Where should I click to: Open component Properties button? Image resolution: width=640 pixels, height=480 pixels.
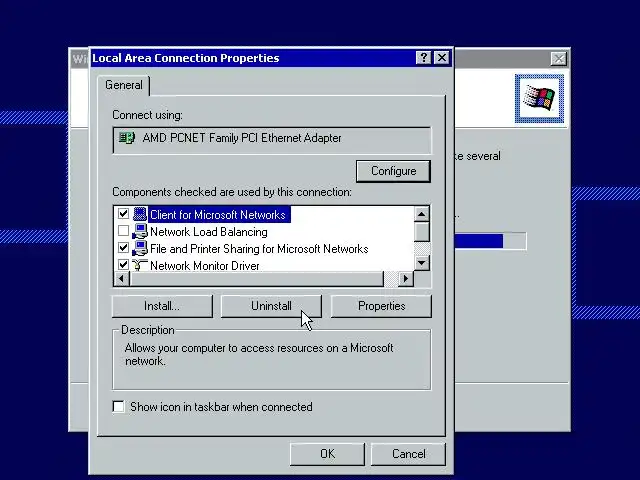(x=381, y=306)
